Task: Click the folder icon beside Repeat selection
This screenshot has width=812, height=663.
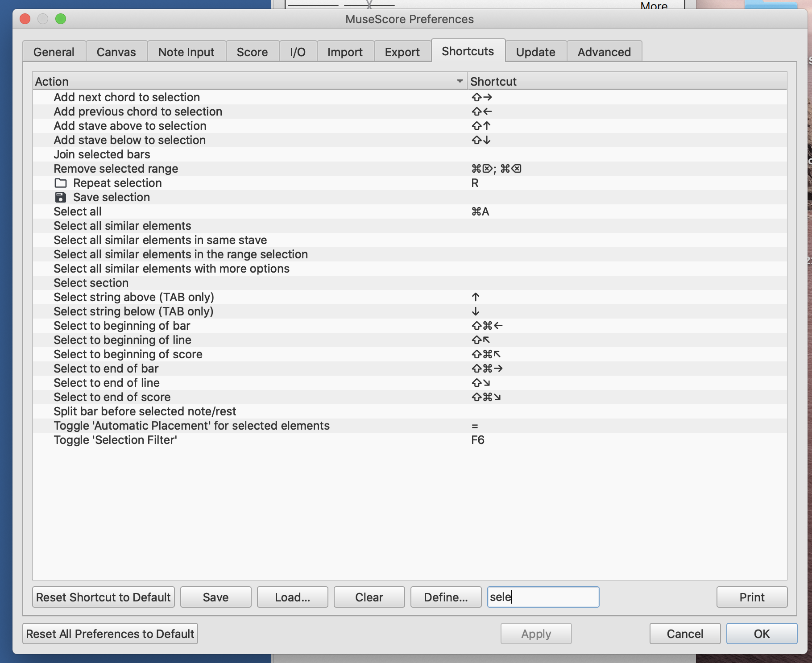Action: [60, 183]
